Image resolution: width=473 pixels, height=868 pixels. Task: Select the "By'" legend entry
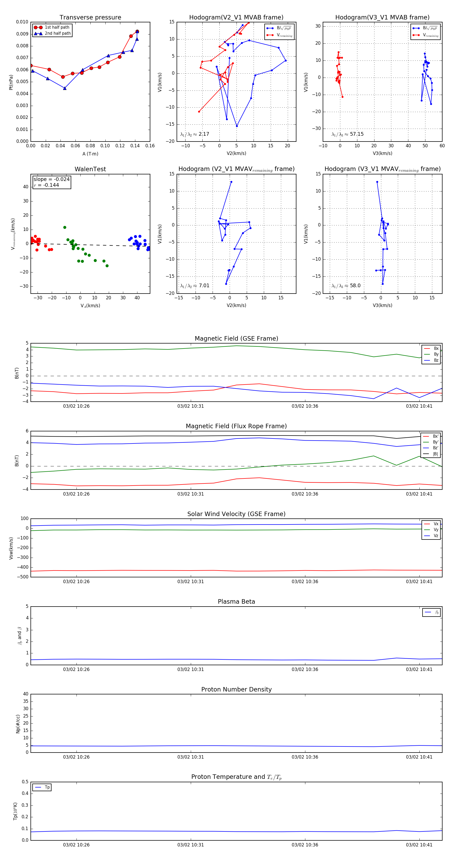coord(431,442)
